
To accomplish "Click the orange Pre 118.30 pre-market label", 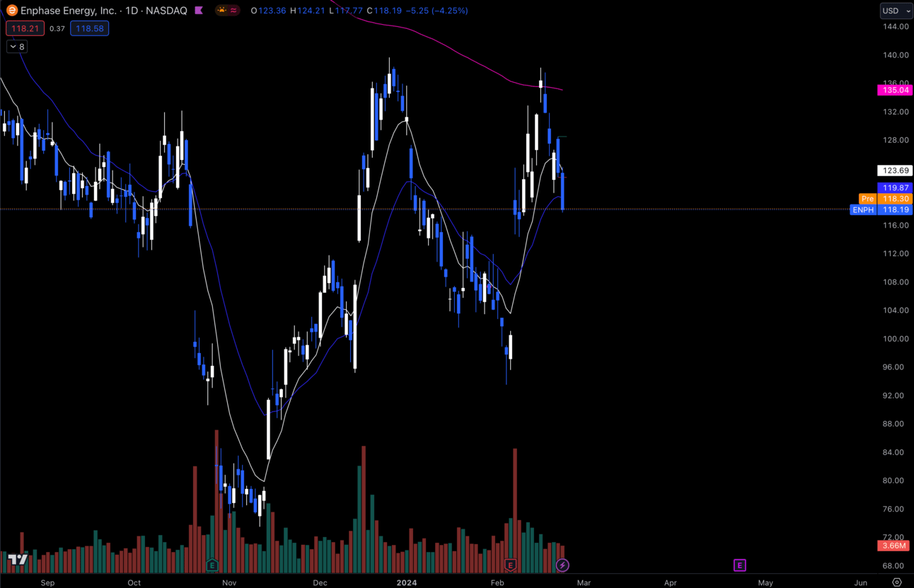I will pos(886,199).
